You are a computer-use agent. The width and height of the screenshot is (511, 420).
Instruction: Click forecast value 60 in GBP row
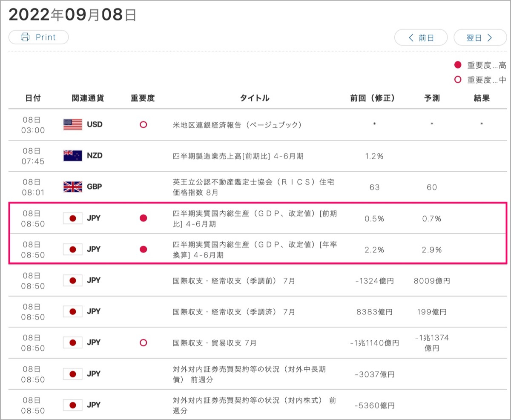click(432, 187)
